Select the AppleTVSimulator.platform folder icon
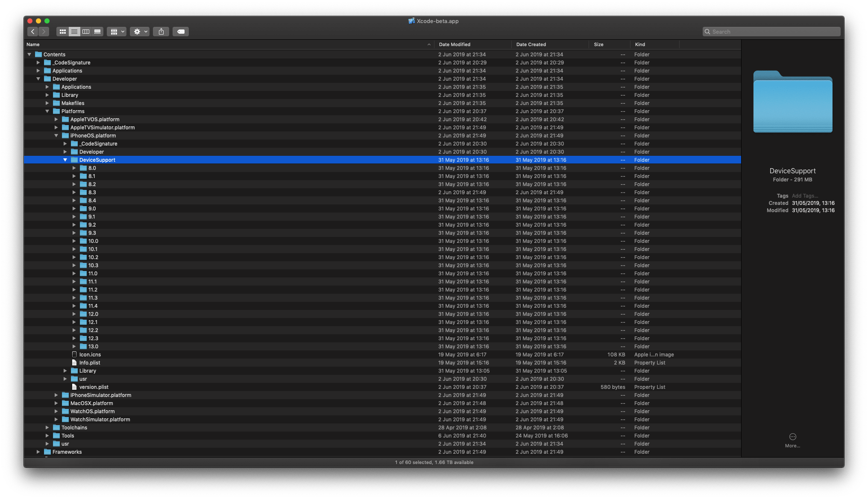The width and height of the screenshot is (868, 499). [x=65, y=128]
